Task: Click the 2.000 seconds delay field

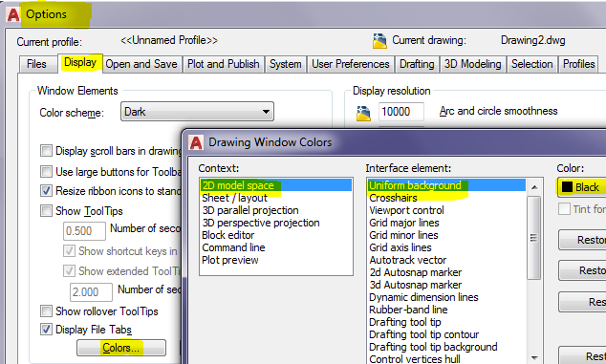Action: [x=91, y=292]
